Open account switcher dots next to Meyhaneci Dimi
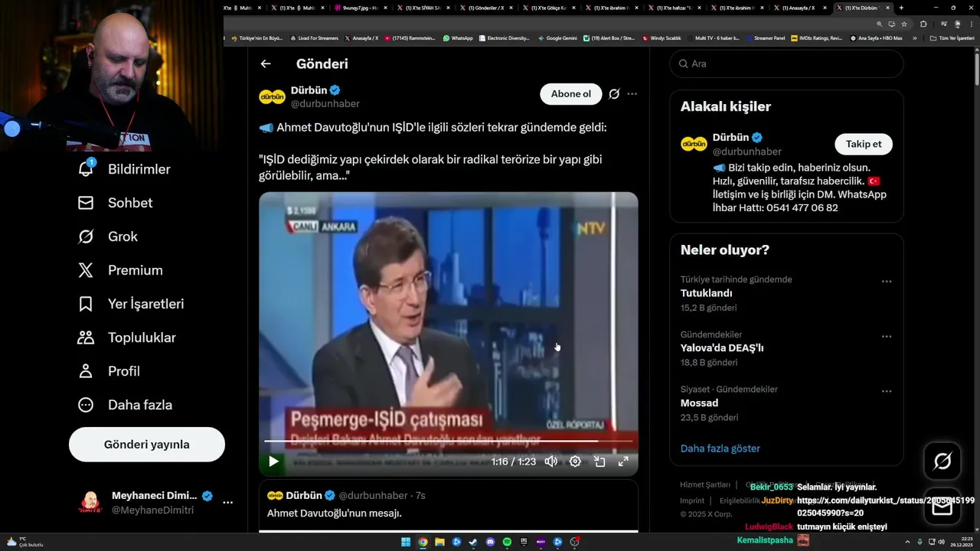Screen dimensions: 980x551 coord(227,503)
